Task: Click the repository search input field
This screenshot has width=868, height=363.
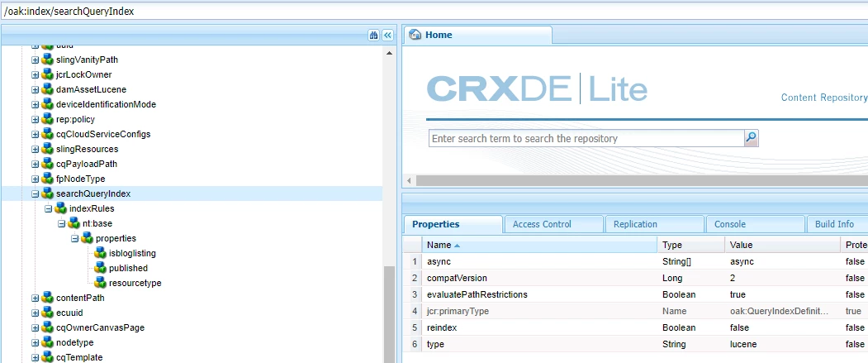Action: coord(586,138)
